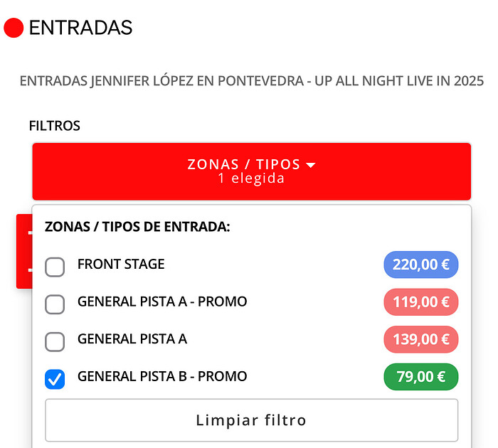This screenshot has height=448, width=498.
Task: Click the red panel partly hidden behind the dropdown
Action: click(x=24, y=251)
